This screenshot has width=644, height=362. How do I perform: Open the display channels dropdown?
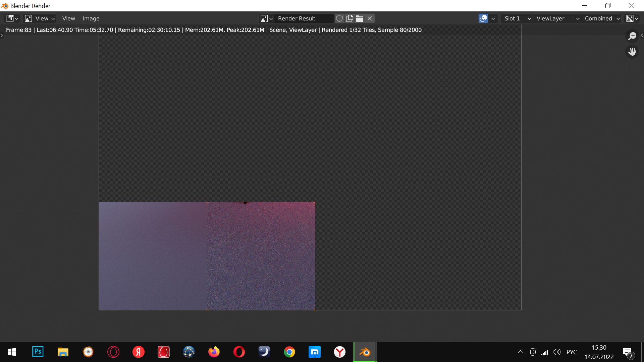[x=632, y=18]
